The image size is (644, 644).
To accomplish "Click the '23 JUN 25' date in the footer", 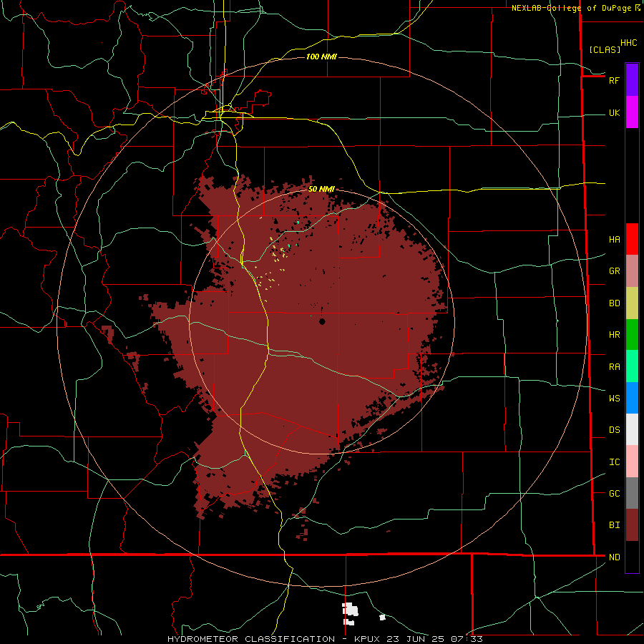I will pyautogui.click(x=416, y=639).
